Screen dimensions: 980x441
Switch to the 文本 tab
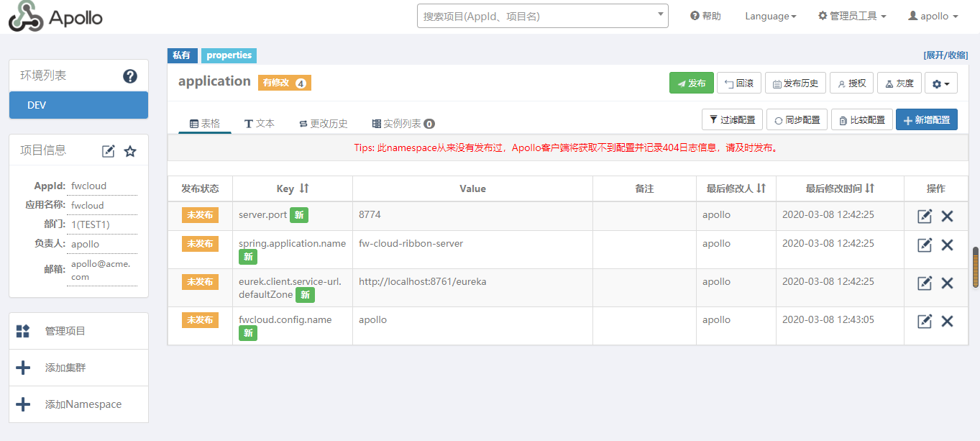(260, 124)
